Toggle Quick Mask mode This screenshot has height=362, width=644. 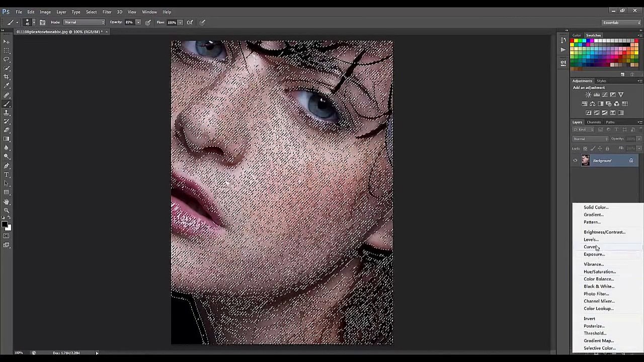tap(7, 236)
